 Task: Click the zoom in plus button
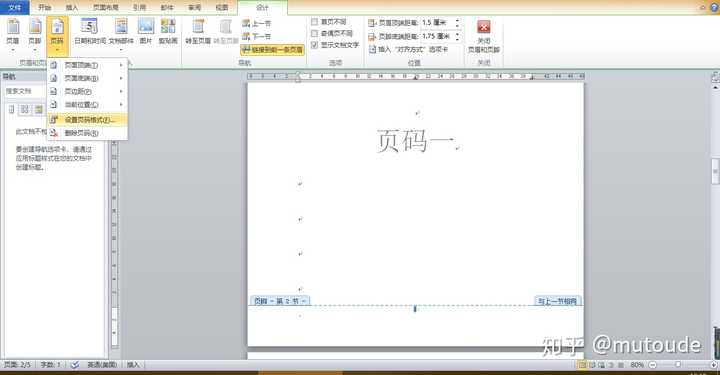(714, 365)
